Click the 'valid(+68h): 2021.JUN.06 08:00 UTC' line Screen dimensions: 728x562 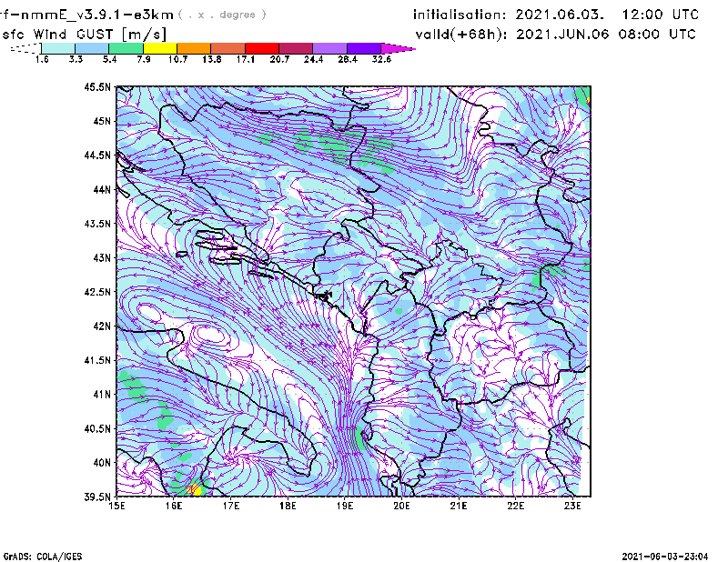tap(556, 35)
